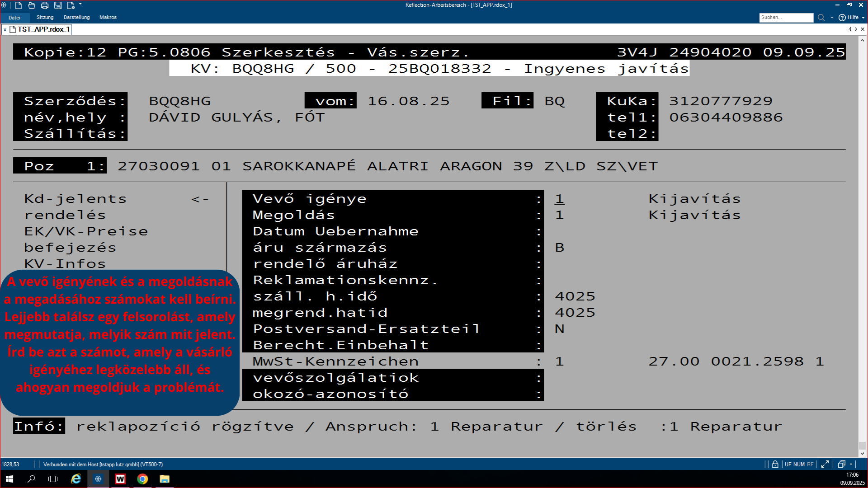
Task: Click the lock icon in the status bar
Action: click(775, 464)
